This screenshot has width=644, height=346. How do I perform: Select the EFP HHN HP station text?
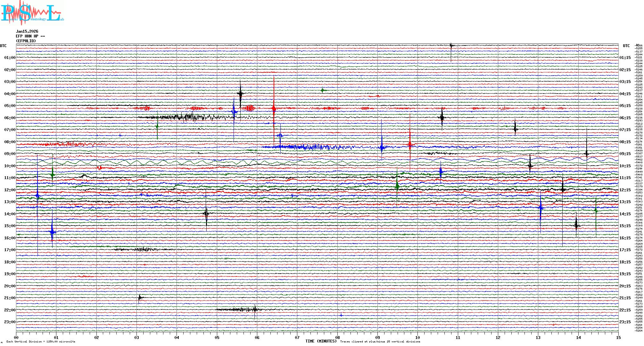tap(30, 36)
